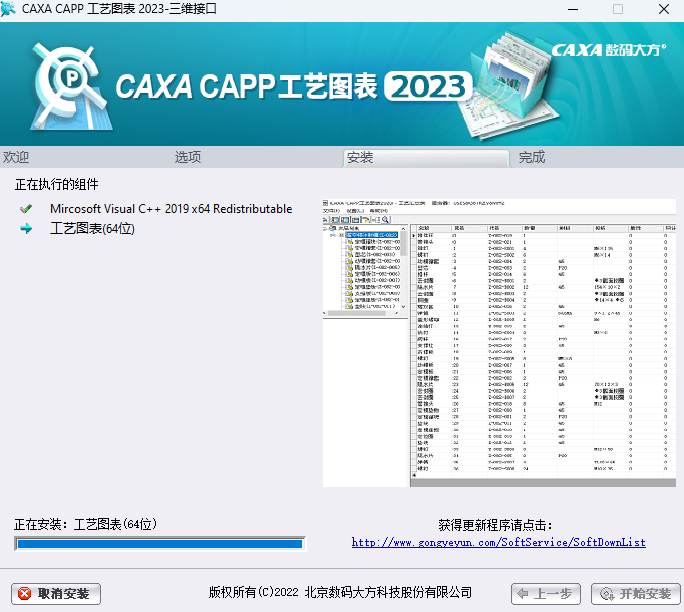
Task: Click the circular CAXA CAPP emblem in banner
Action: coord(66,80)
